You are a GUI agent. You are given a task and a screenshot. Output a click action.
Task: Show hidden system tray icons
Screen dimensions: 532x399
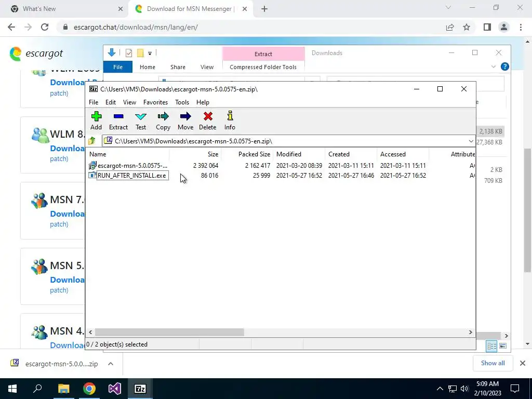coord(440,389)
